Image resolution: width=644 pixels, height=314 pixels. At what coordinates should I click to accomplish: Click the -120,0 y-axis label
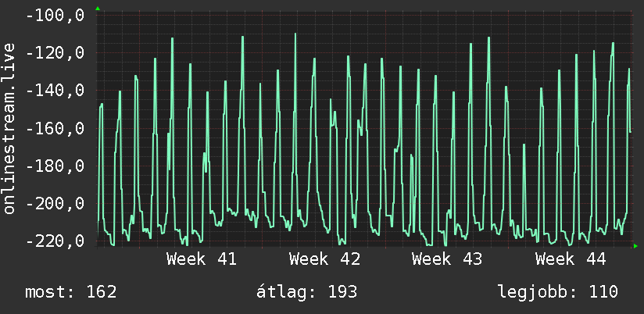tap(55, 53)
